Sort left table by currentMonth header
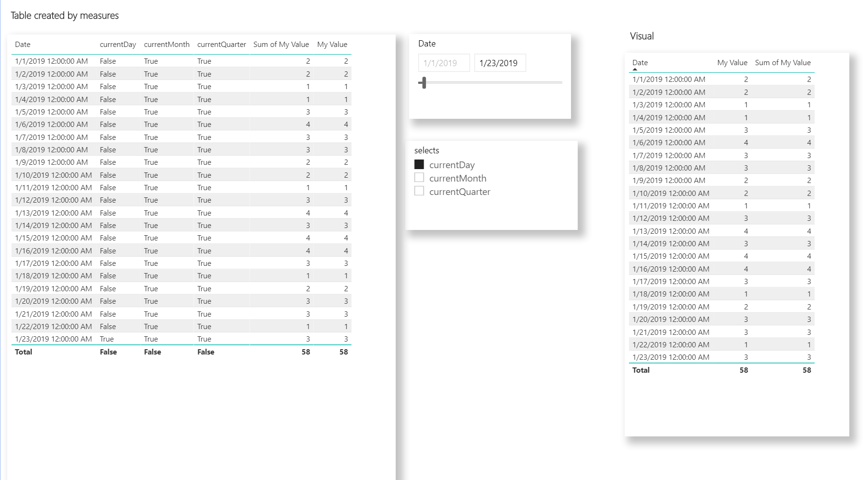Screen dimensions: 868x480 click(x=167, y=45)
